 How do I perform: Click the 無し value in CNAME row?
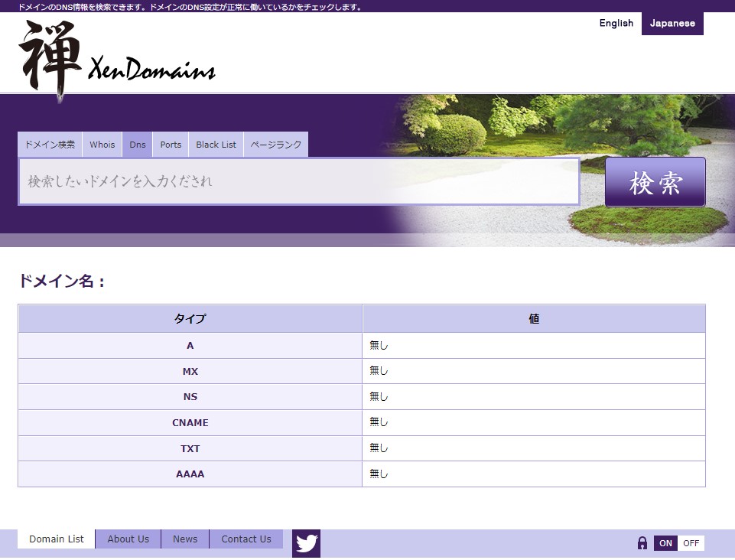(379, 422)
